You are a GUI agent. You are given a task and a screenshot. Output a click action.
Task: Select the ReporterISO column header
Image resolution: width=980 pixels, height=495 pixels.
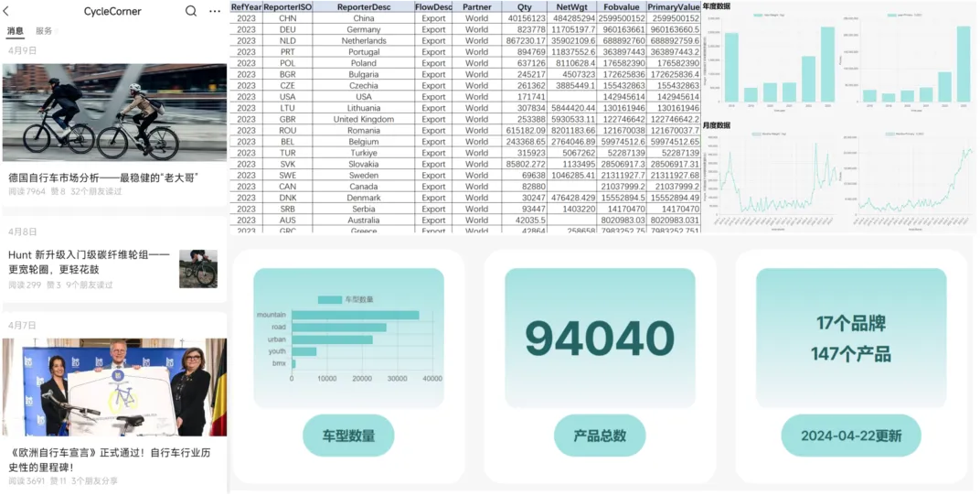point(287,7)
